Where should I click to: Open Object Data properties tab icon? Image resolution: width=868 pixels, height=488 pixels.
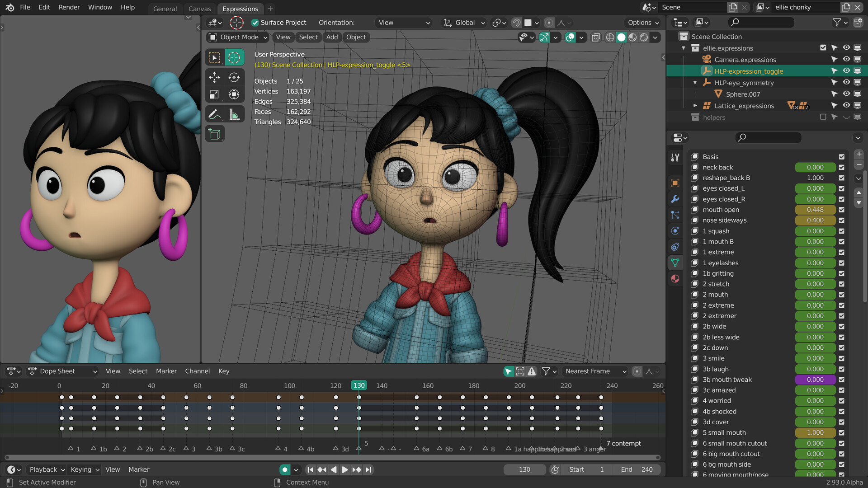point(675,263)
